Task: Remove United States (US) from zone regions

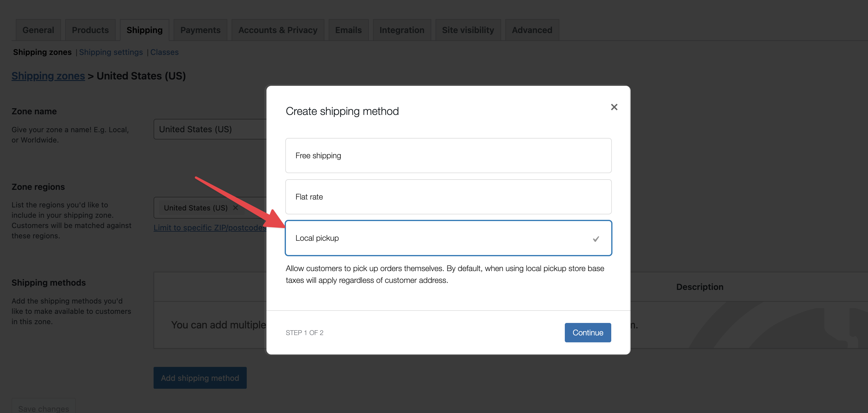Action: pyautogui.click(x=235, y=208)
